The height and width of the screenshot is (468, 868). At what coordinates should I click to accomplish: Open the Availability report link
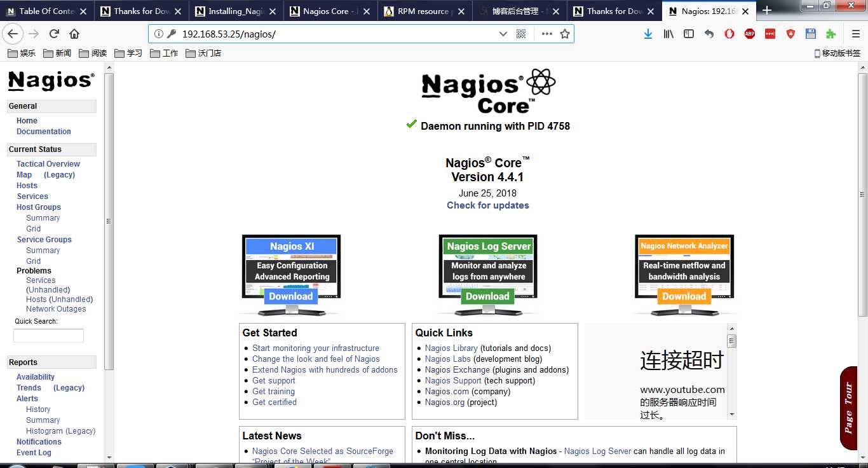click(x=36, y=377)
